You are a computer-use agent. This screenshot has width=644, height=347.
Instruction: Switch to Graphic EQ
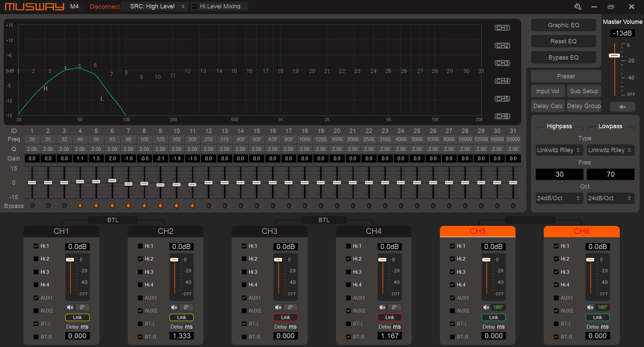point(563,25)
